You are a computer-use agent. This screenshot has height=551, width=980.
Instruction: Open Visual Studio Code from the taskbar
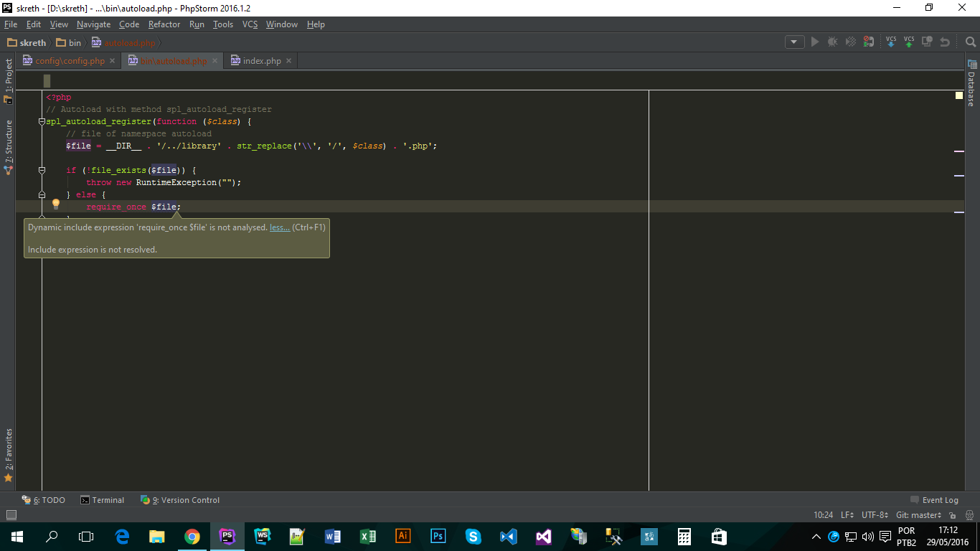tap(508, 536)
